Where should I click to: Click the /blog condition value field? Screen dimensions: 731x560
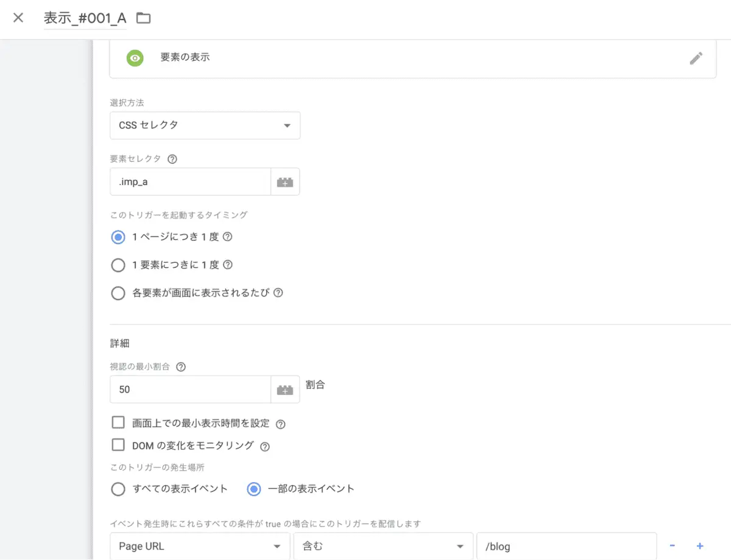(567, 547)
